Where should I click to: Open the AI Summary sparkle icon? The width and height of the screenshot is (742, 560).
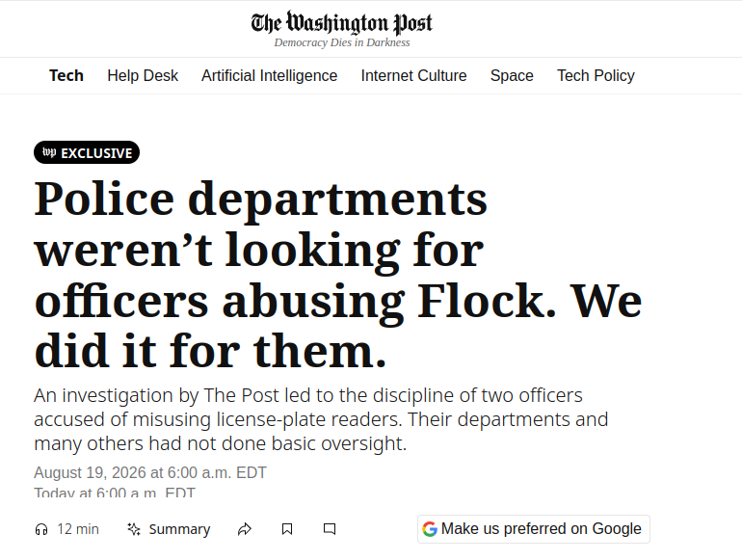click(134, 529)
